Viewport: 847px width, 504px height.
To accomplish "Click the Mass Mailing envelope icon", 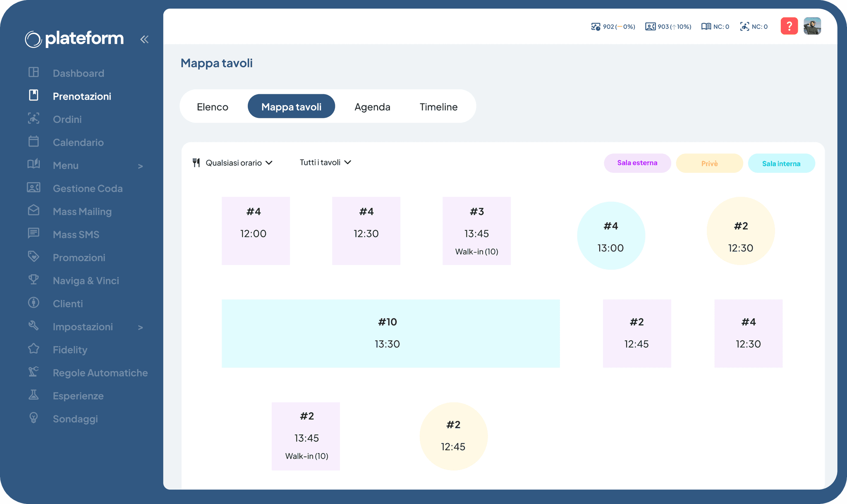I will pyautogui.click(x=33, y=210).
